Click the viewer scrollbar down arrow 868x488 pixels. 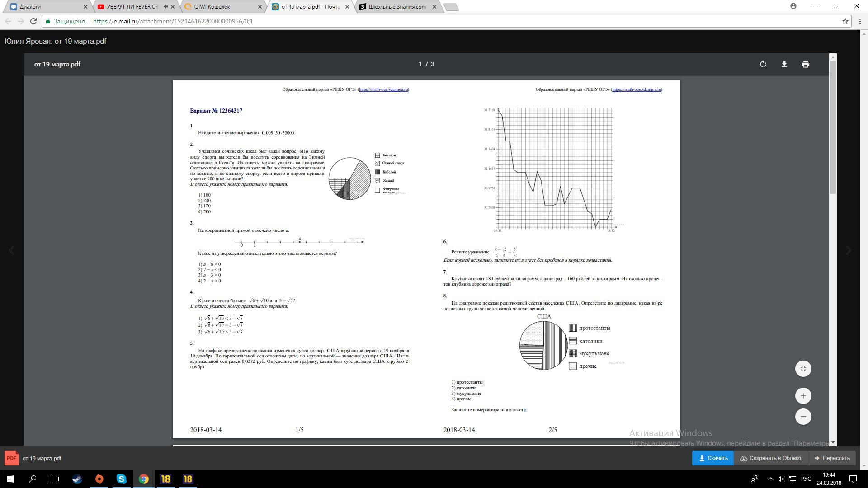[x=833, y=443]
